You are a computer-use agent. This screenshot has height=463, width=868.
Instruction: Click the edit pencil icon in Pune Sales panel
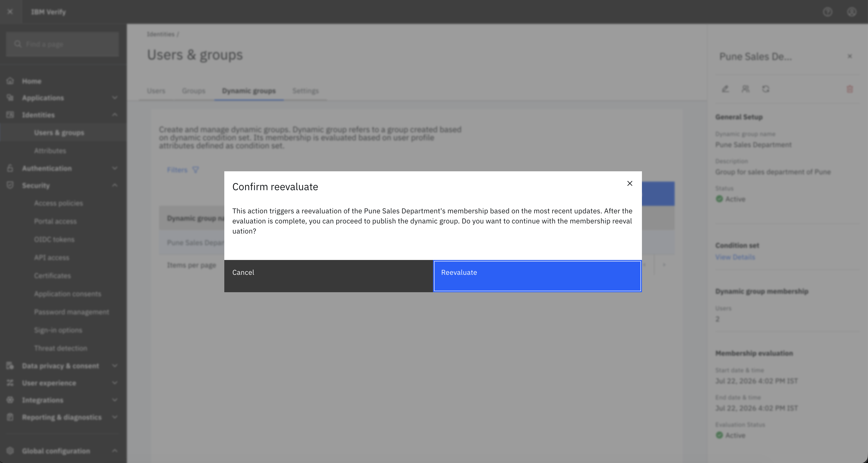coord(725,89)
